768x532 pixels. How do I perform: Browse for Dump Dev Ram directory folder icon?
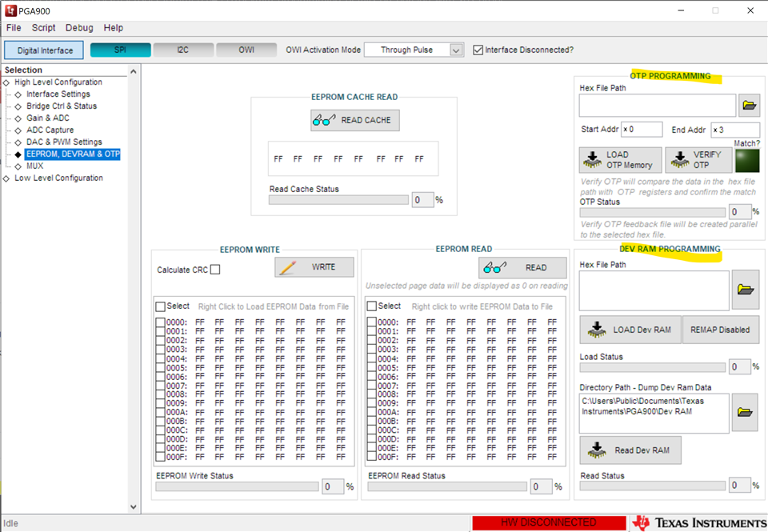coord(745,412)
